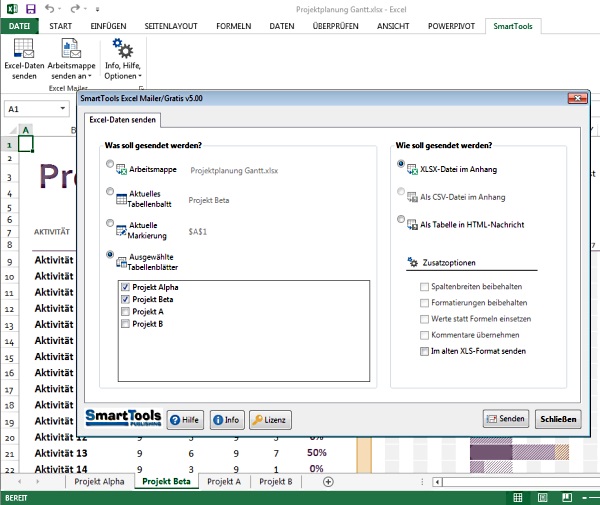Screen dimensions: 600x505
Task: Select the Arbeitsmappe radio option
Action: (x=110, y=164)
